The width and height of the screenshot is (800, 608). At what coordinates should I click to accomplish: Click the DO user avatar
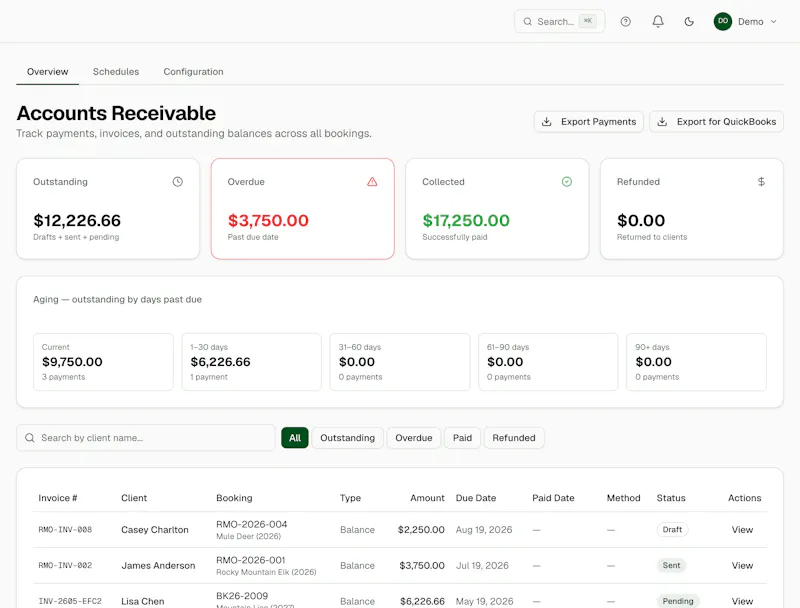723,21
